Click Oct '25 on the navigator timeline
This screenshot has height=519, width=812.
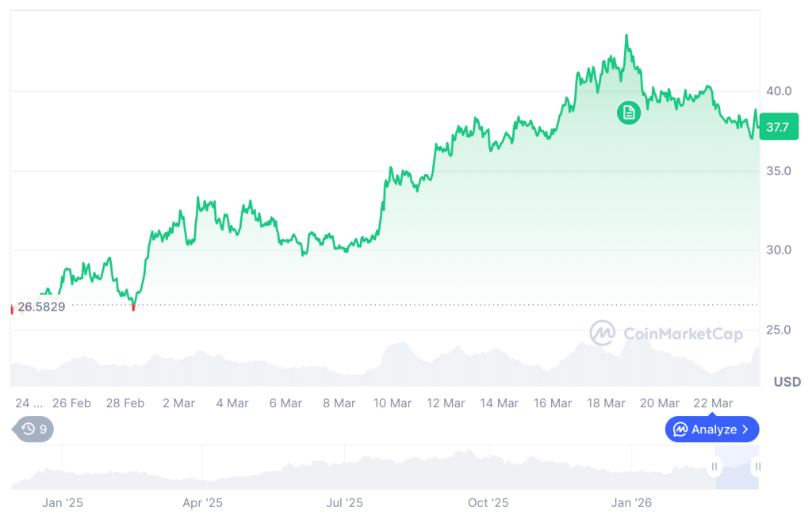488,502
